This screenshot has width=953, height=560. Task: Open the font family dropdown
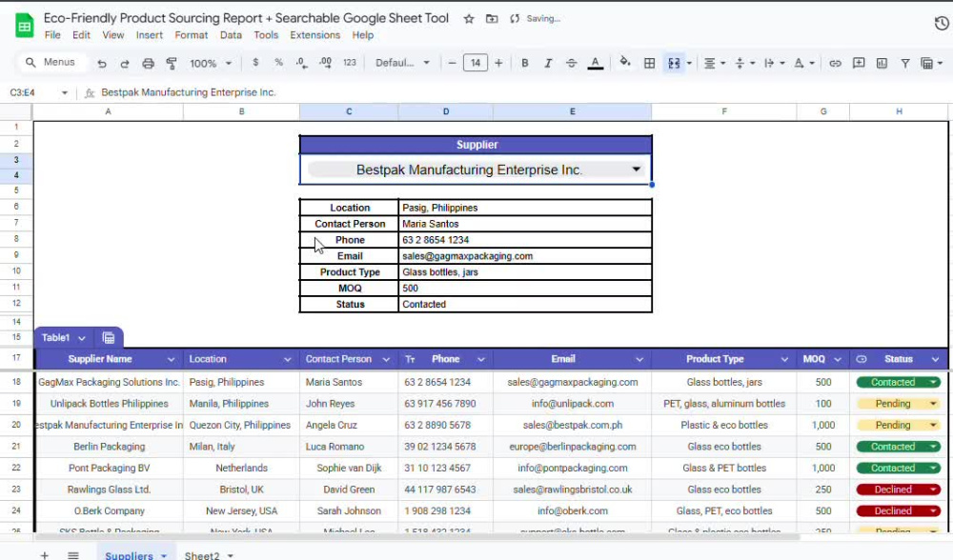click(x=402, y=63)
